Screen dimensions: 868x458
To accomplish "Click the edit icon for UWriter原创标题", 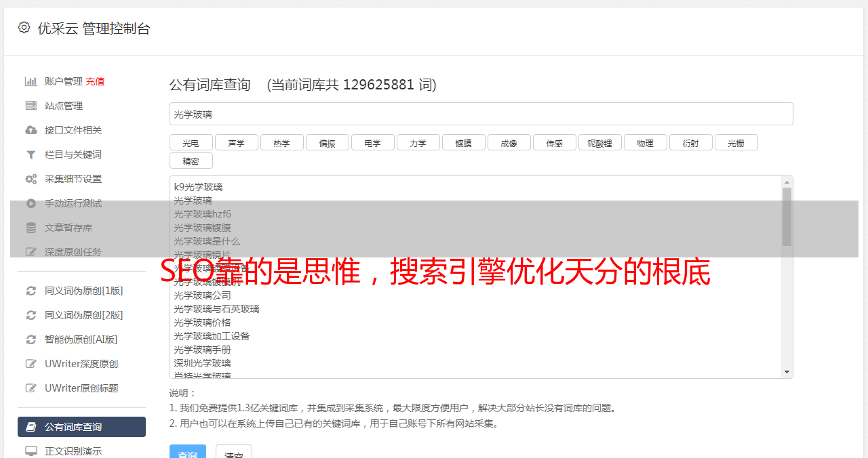I will click(x=31, y=388).
